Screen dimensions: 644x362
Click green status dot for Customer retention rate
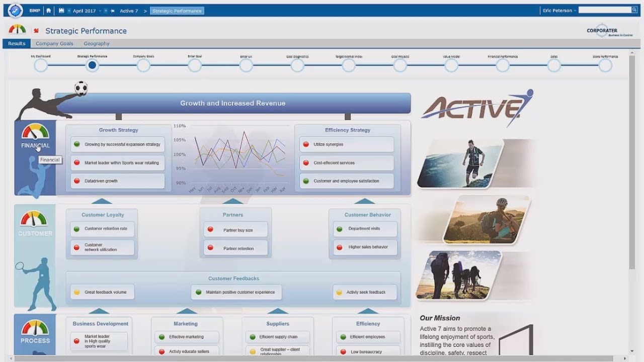76,229
